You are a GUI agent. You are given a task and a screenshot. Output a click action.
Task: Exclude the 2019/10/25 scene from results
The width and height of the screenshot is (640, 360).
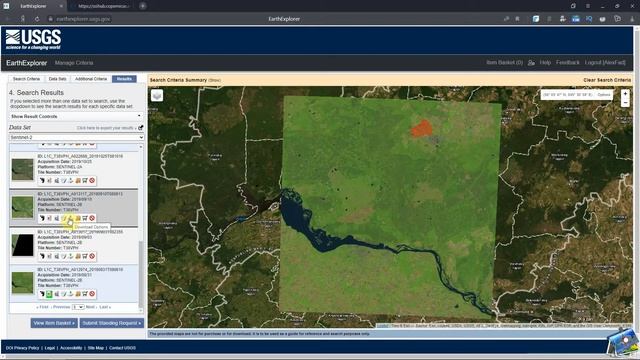point(92,180)
